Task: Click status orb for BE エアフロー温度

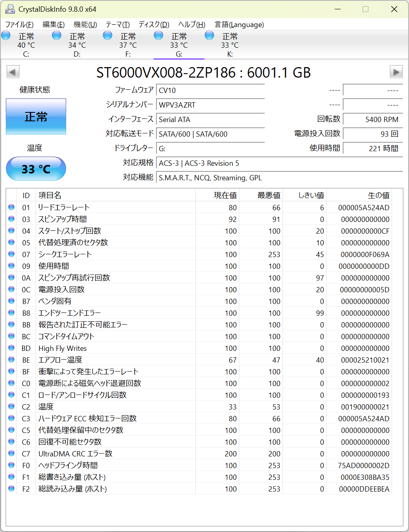Action: point(11,360)
